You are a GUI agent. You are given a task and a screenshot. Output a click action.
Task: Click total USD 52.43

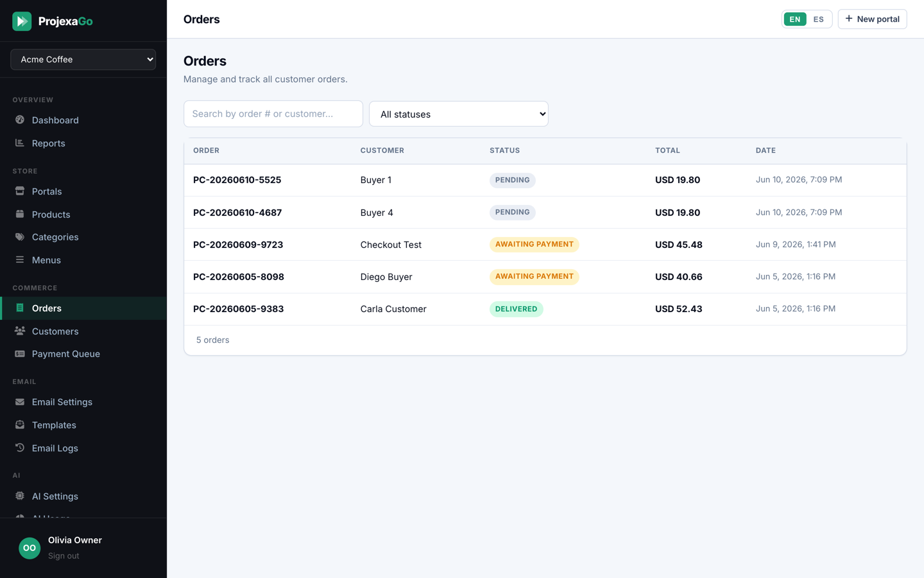click(679, 309)
